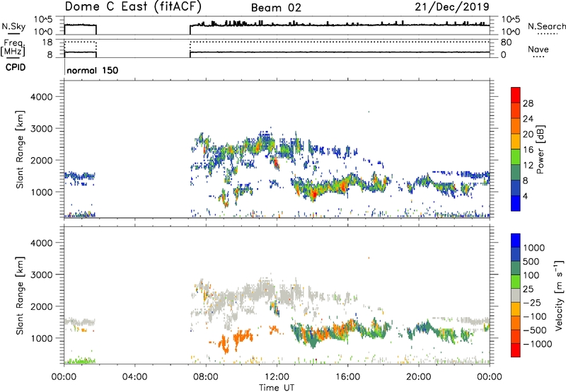Click the "08:00" time axis tick label

206,377
